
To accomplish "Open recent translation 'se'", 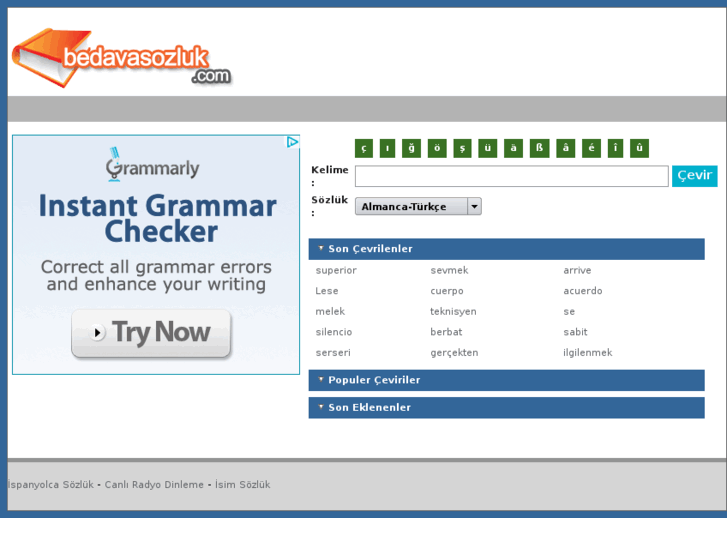I will click(569, 312).
